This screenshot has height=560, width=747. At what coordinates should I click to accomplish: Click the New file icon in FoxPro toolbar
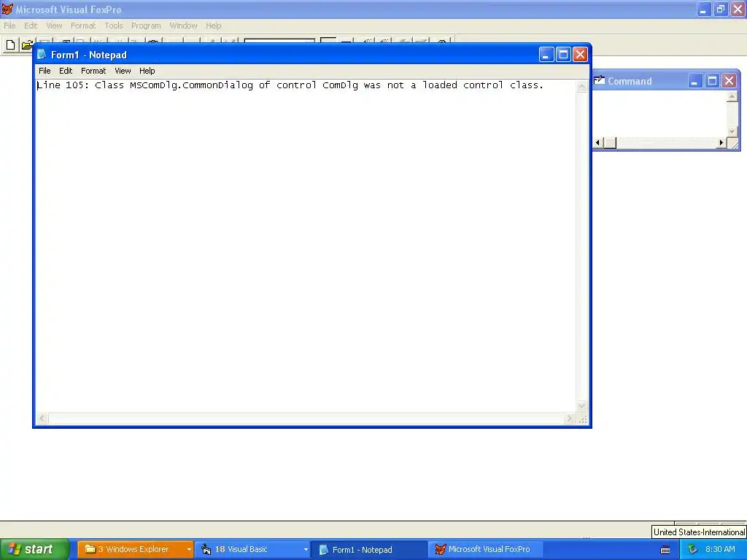pyautogui.click(x=10, y=45)
